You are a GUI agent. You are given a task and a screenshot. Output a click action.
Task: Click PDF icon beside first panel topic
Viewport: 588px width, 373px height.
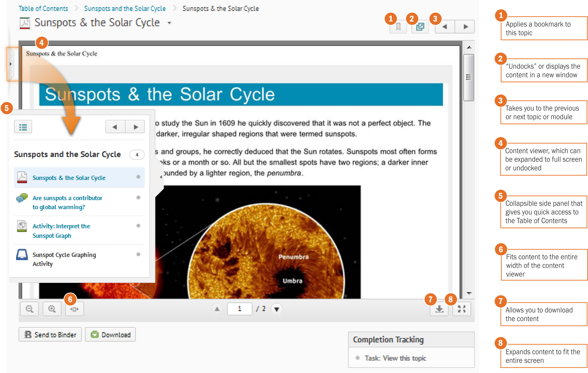click(x=22, y=177)
